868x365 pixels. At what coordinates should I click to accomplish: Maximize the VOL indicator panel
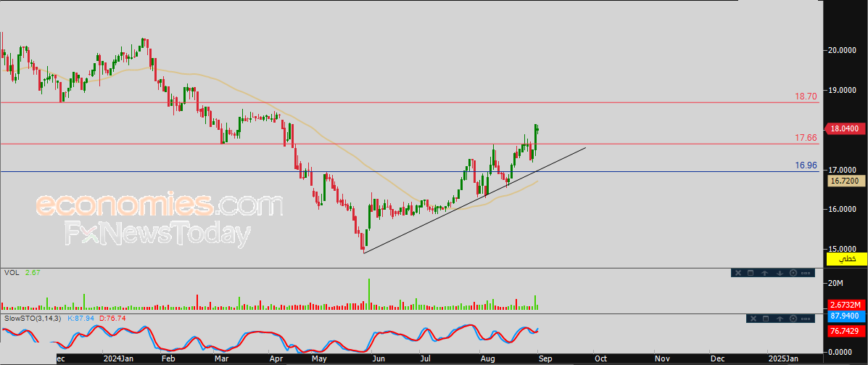(751, 273)
